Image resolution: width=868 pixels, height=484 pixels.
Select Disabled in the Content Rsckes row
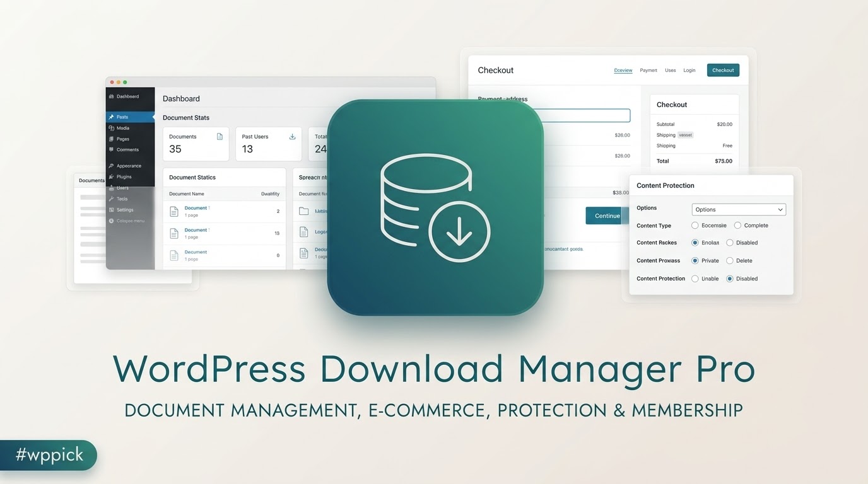[730, 243]
